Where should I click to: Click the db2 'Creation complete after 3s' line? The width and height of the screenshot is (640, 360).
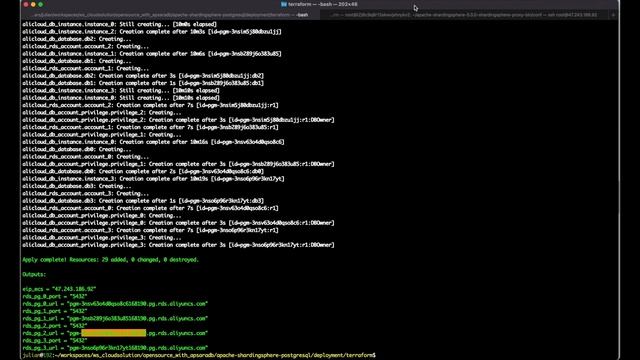click(x=143, y=76)
